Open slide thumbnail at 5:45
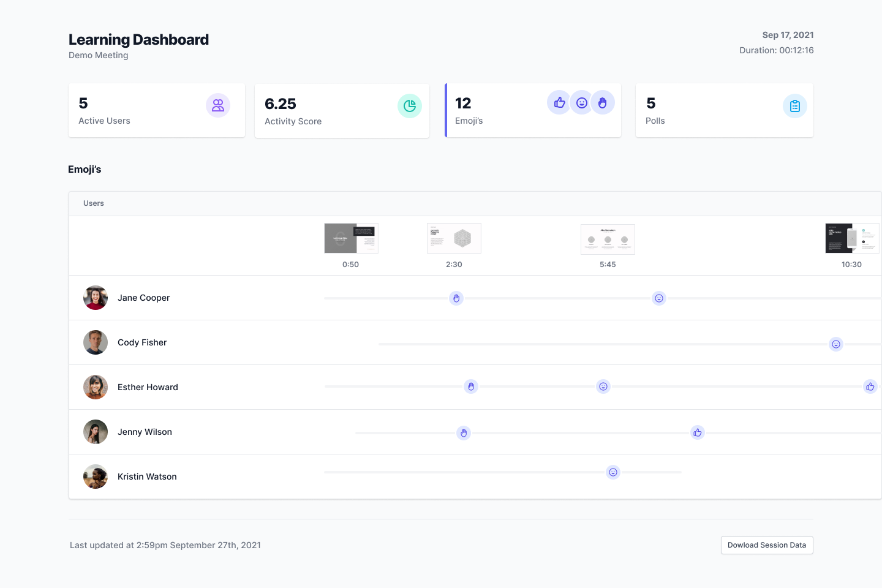This screenshot has width=882, height=588. pos(608,239)
